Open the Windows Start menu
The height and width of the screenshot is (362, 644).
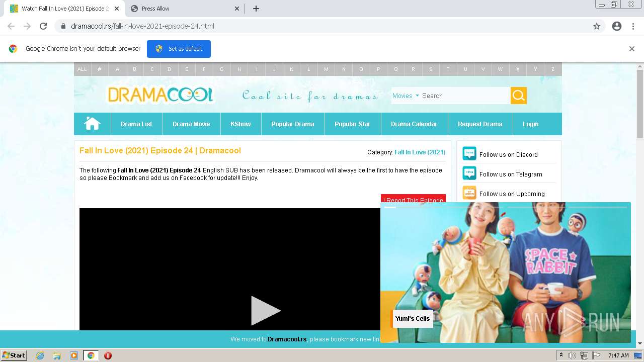click(14, 355)
